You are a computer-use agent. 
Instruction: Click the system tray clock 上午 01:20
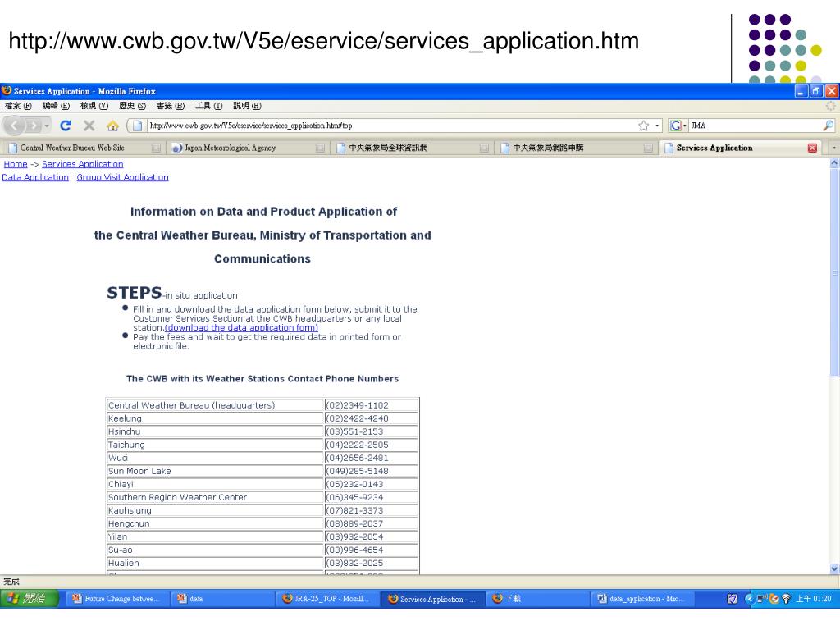click(813, 599)
